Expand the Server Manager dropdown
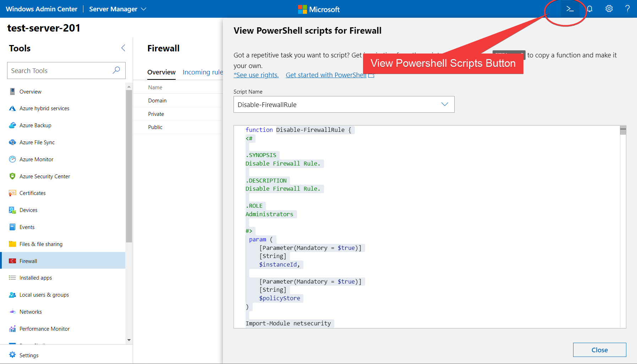 tap(118, 9)
